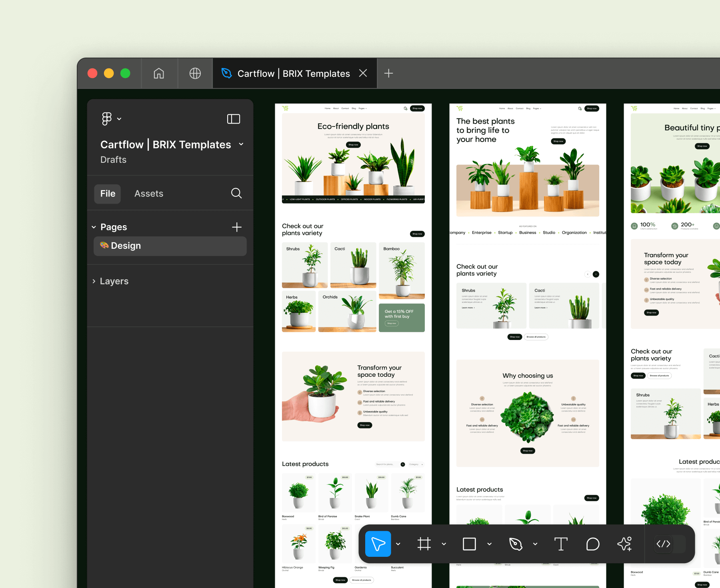Select the Frame tool in the toolbar

(424, 544)
